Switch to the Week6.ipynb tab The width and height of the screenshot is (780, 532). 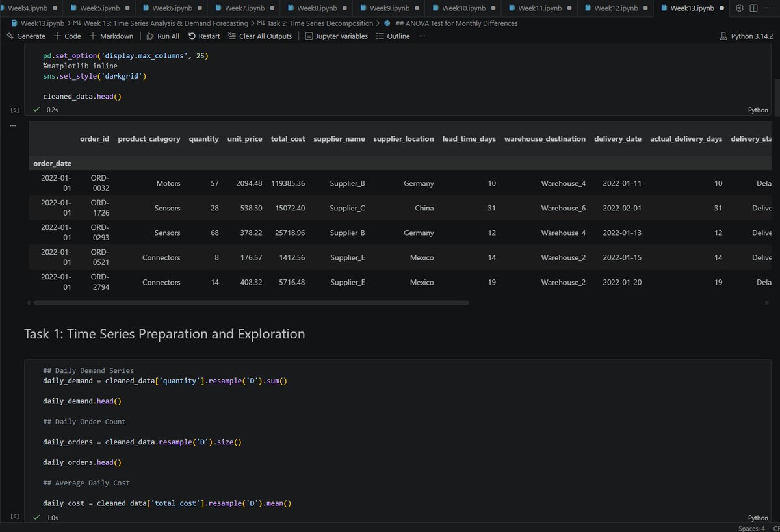(172, 8)
